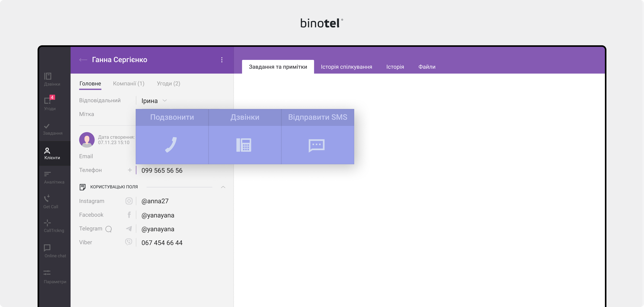Click the Email field label

[x=86, y=156]
